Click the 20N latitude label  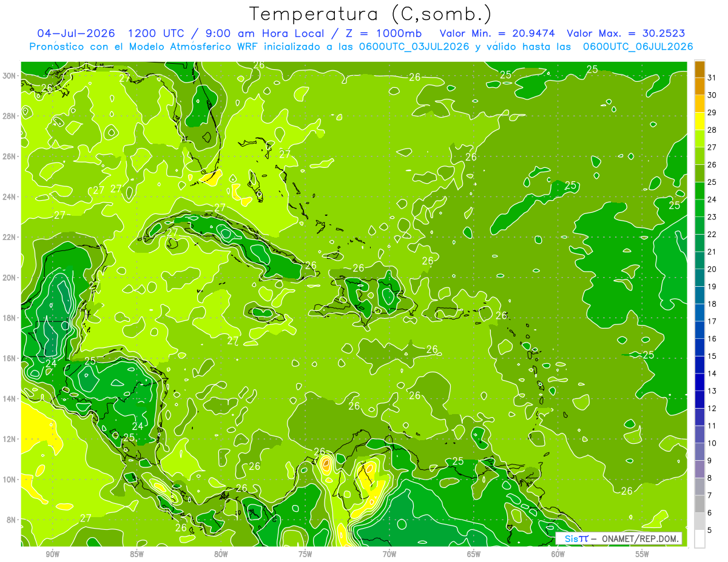[x=9, y=278]
